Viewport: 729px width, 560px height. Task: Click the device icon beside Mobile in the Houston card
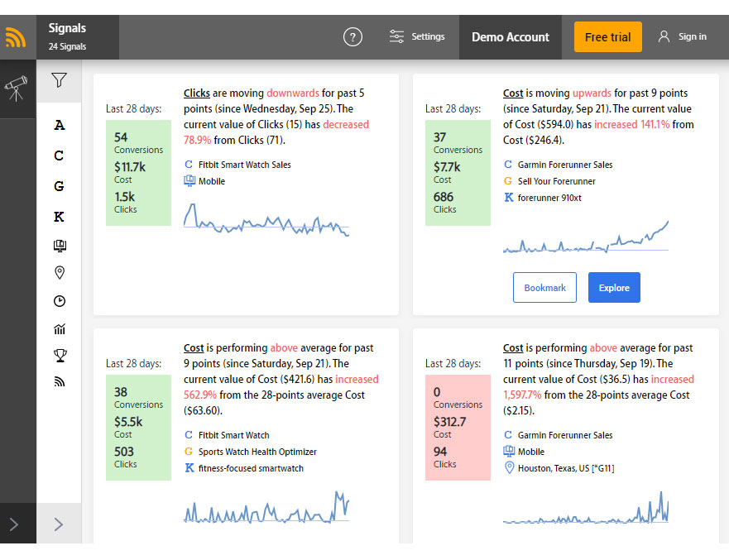[509, 452]
